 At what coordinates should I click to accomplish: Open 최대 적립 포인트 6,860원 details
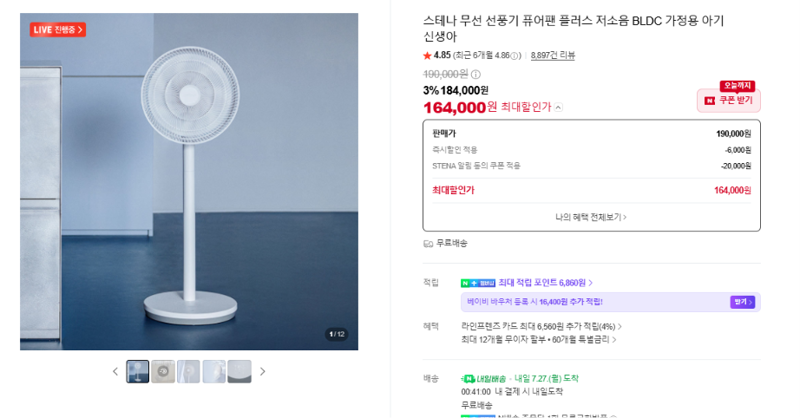544,282
